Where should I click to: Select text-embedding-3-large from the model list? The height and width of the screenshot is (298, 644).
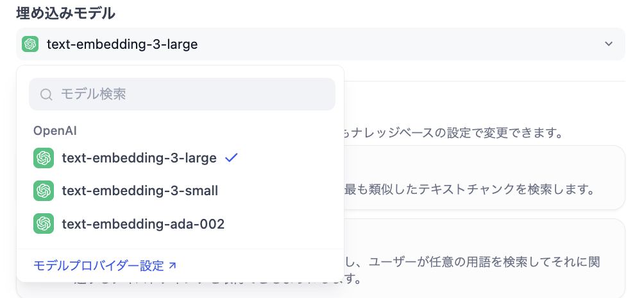(x=139, y=157)
